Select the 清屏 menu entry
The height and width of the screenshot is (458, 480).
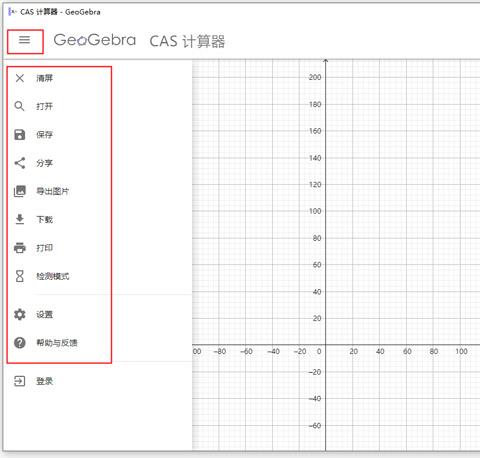coord(44,78)
